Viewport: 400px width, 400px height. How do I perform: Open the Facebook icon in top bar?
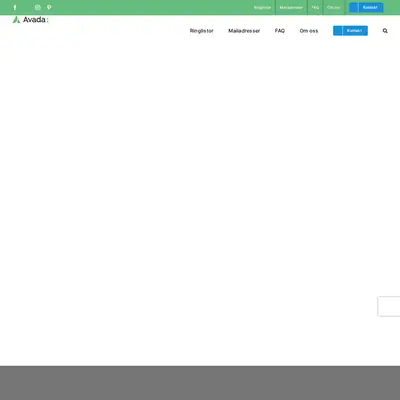click(15, 7)
